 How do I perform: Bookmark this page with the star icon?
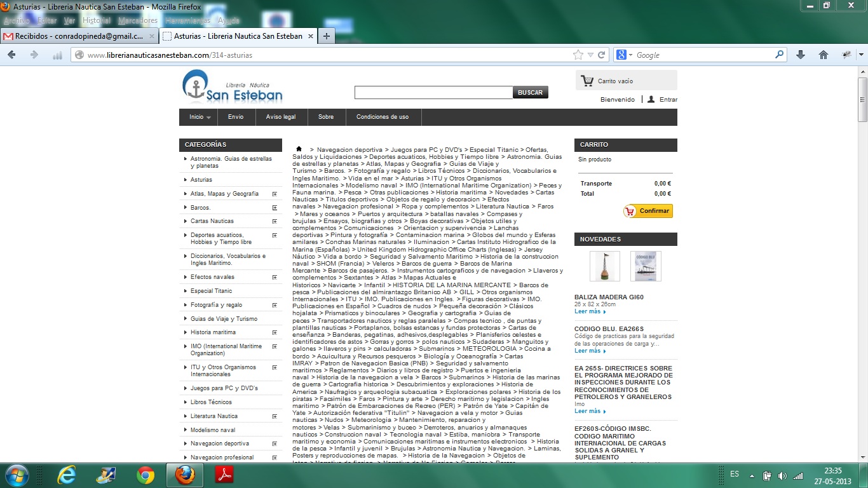(x=578, y=55)
